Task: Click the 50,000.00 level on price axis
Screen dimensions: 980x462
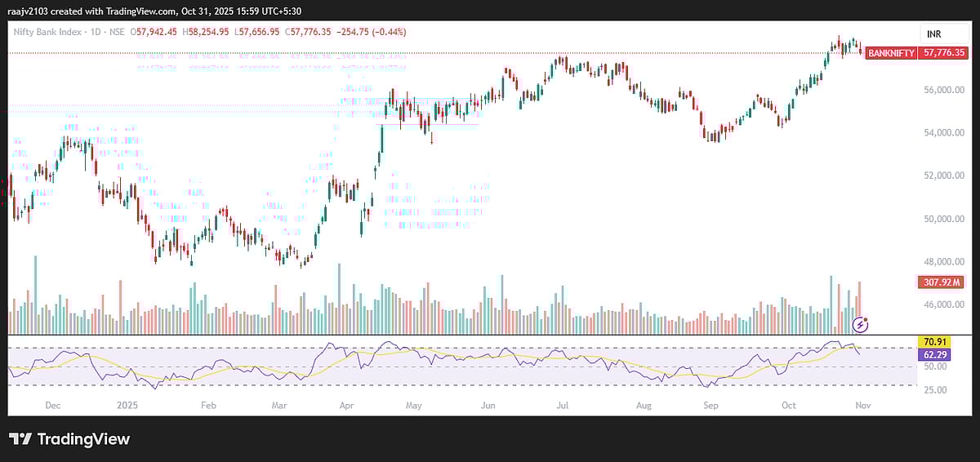Action: tap(943, 219)
